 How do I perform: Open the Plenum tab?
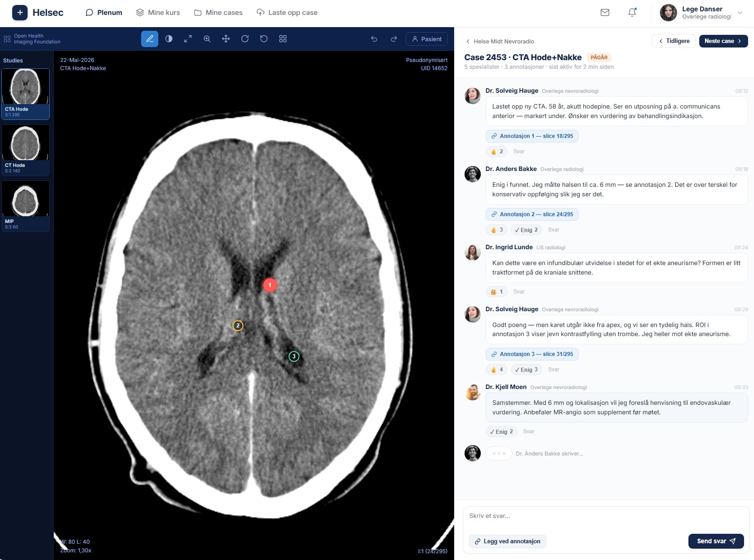pyautogui.click(x=104, y=13)
